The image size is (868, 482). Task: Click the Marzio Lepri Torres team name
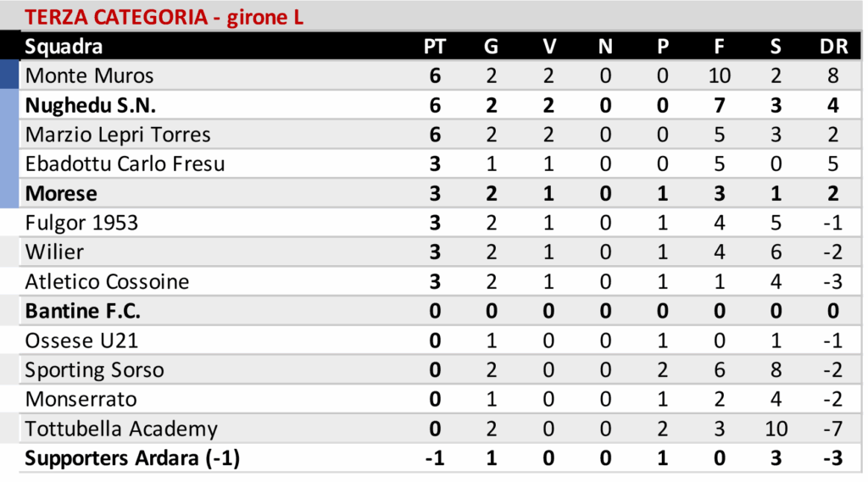point(118,135)
